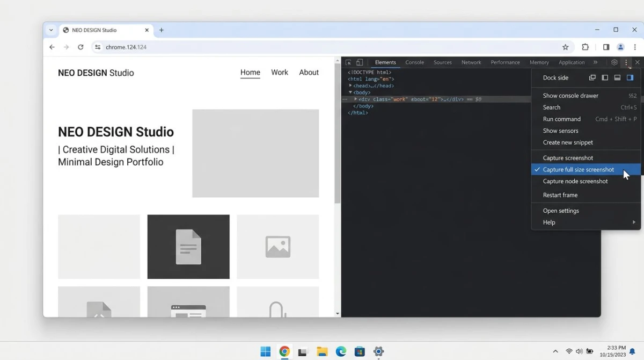
Task: Click the Chrome icon in the taskbar
Action: pos(284,351)
